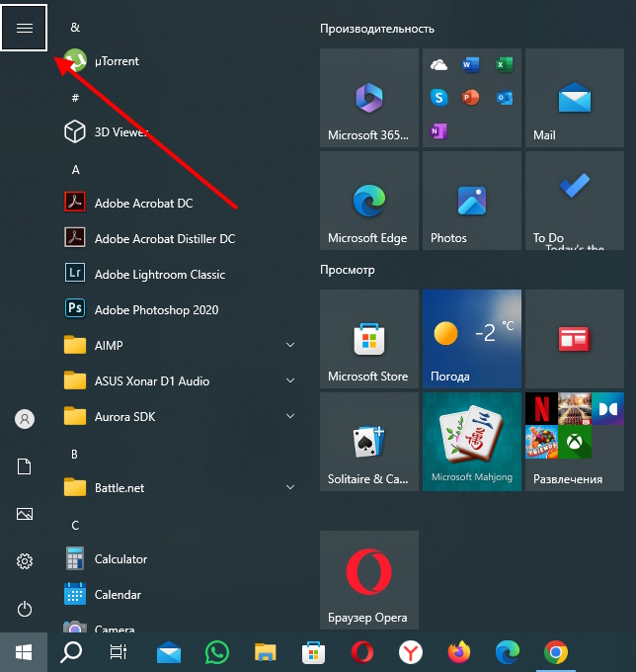
Task: Launch Браузер Opera tile
Action: [x=369, y=580]
